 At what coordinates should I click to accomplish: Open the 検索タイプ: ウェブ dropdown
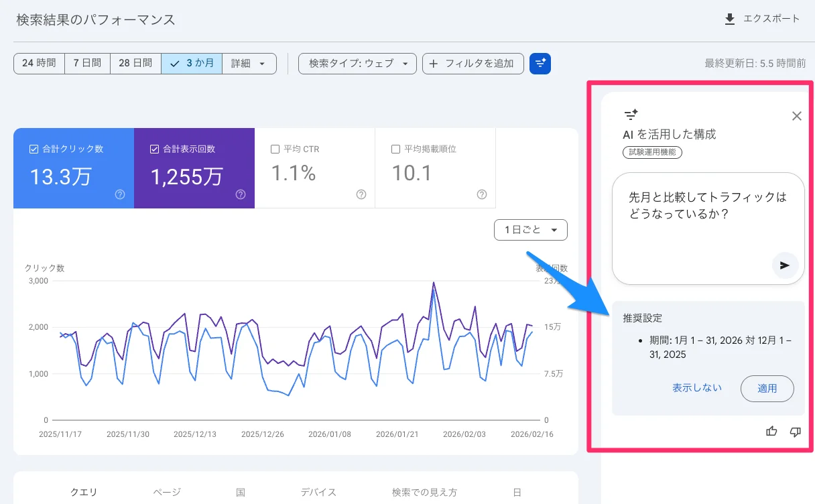(357, 64)
